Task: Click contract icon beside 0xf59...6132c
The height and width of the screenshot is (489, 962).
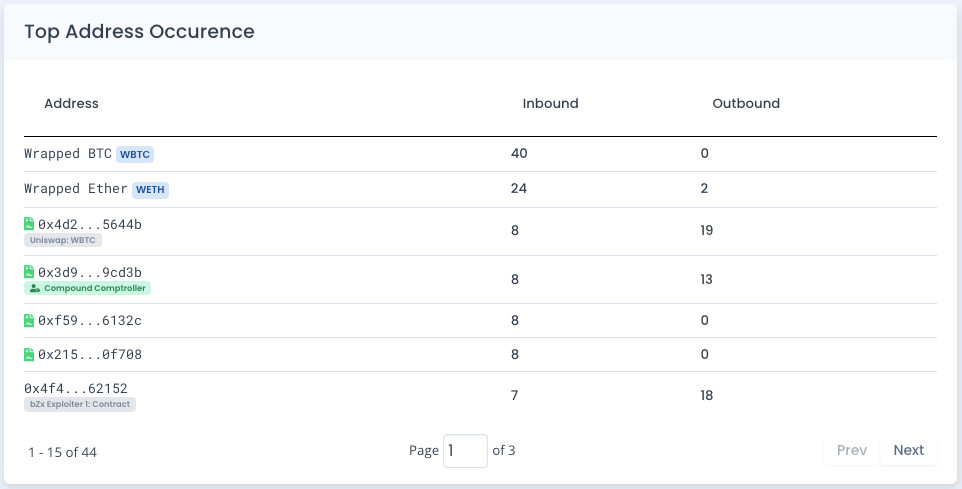Action: point(29,320)
